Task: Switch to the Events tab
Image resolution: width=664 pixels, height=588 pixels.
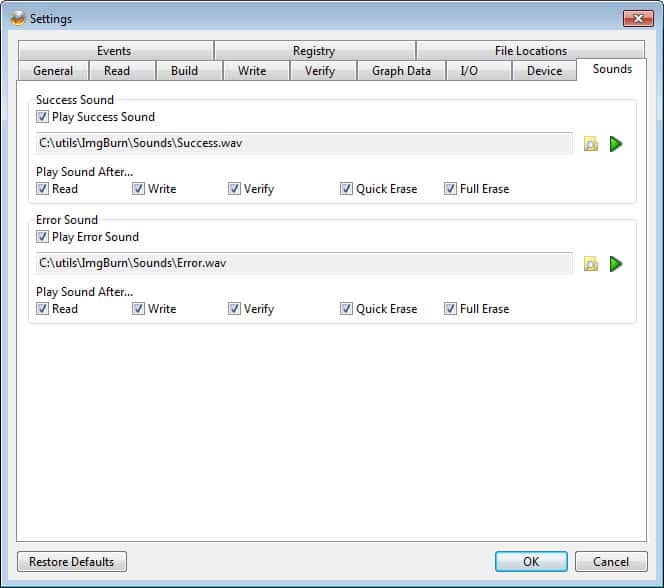Action: (115, 51)
